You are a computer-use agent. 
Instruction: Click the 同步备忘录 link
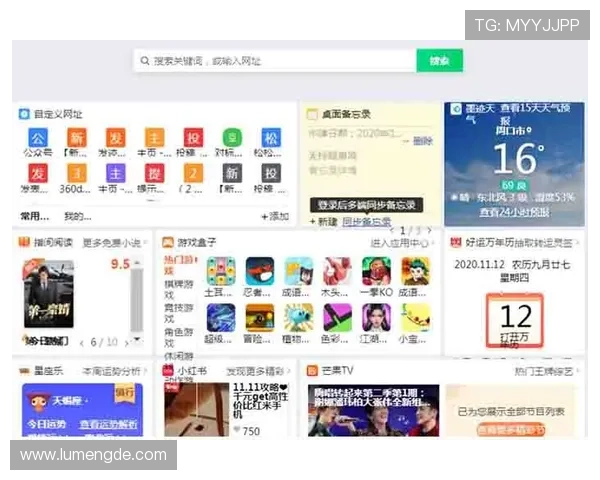[x=367, y=222]
